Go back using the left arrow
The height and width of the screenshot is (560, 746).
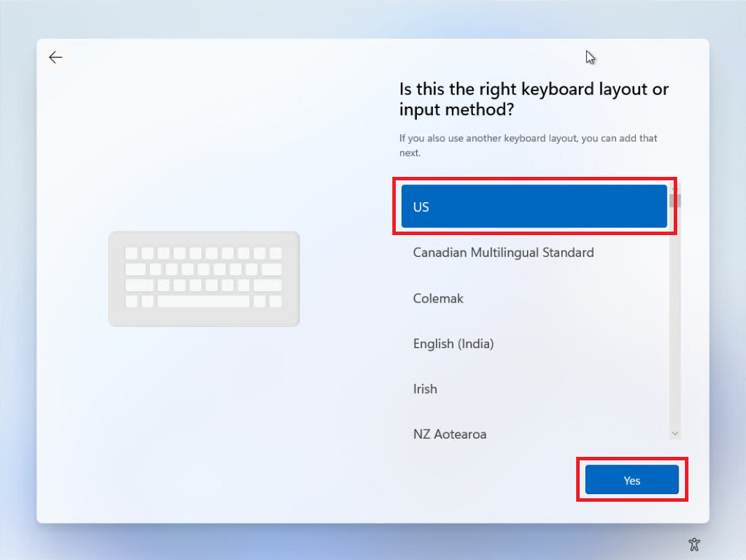(x=55, y=58)
